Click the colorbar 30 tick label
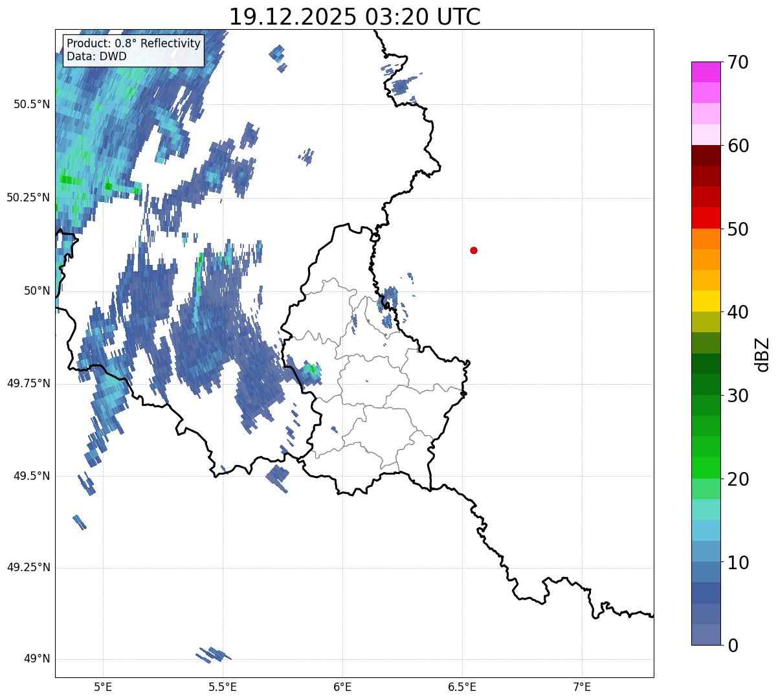 tap(738, 396)
